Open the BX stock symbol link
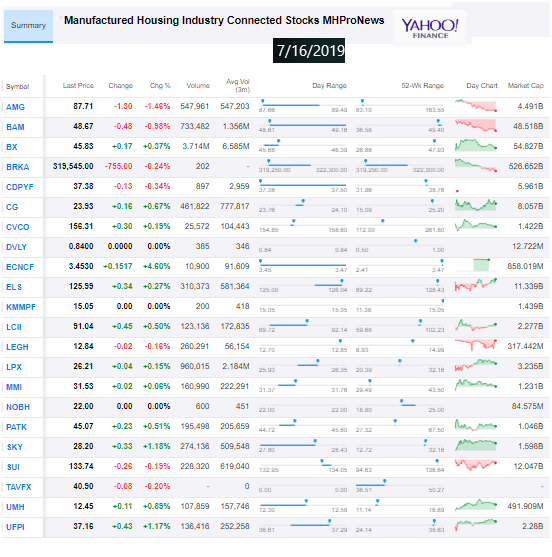 12,147
